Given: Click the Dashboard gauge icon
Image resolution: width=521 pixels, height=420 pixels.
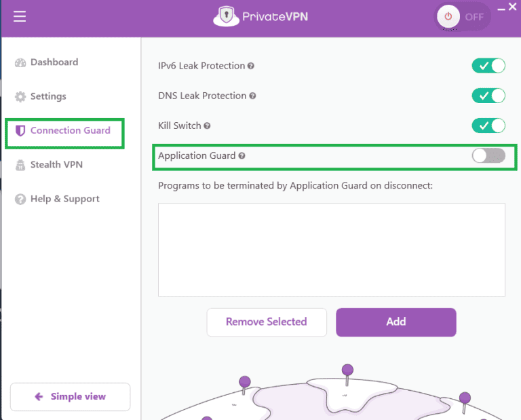Looking at the screenshot, I should pos(20,62).
